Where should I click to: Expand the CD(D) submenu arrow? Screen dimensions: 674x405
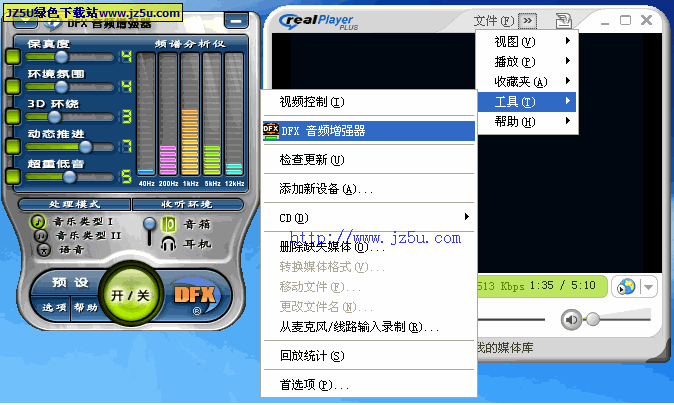click(x=467, y=217)
